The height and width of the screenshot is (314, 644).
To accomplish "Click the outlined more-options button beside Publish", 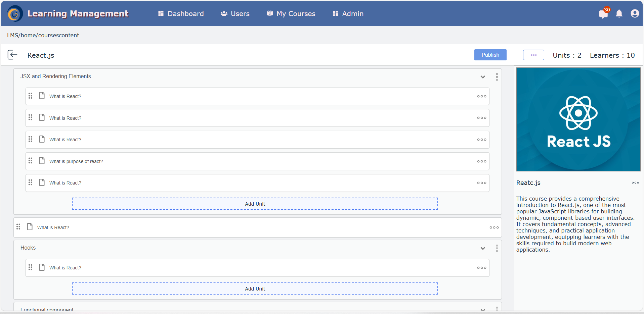I will coord(533,55).
